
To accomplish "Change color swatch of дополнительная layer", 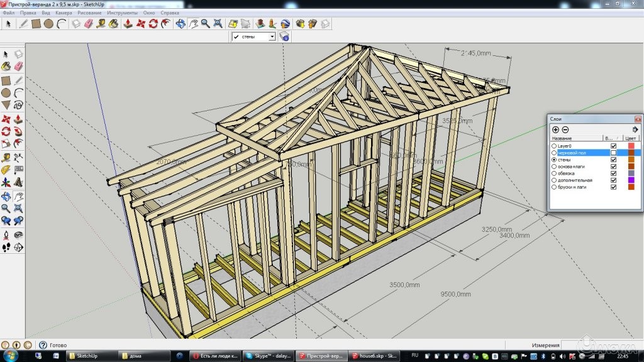I will (631, 180).
